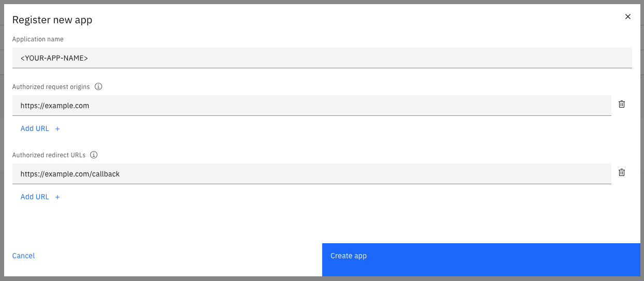Click into the https://example.com origin field
The image size is (644, 281).
tap(311, 106)
